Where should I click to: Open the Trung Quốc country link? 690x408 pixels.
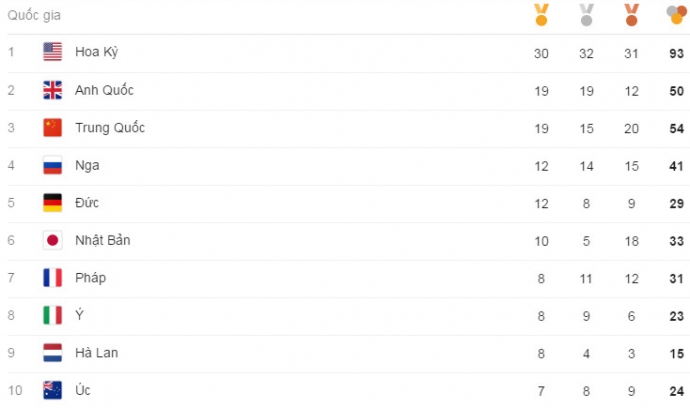(x=109, y=127)
